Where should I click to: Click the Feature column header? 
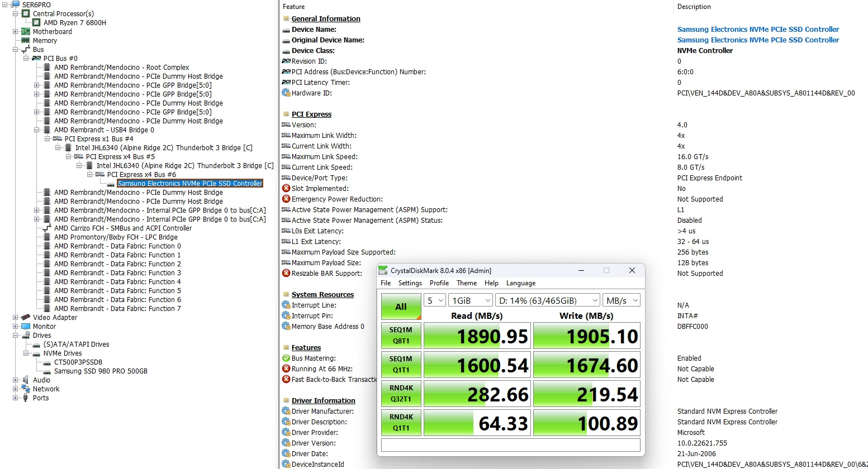pyautogui.click(x=293, y=7)
